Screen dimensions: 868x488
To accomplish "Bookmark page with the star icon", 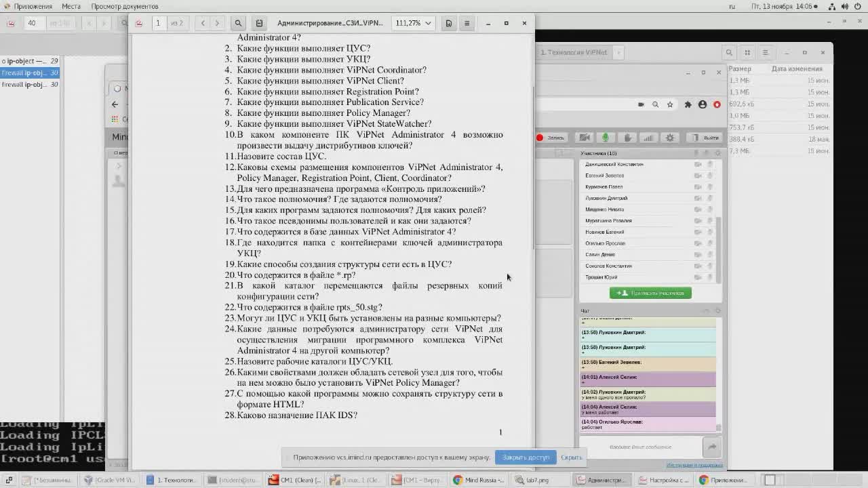I will 670,104.
